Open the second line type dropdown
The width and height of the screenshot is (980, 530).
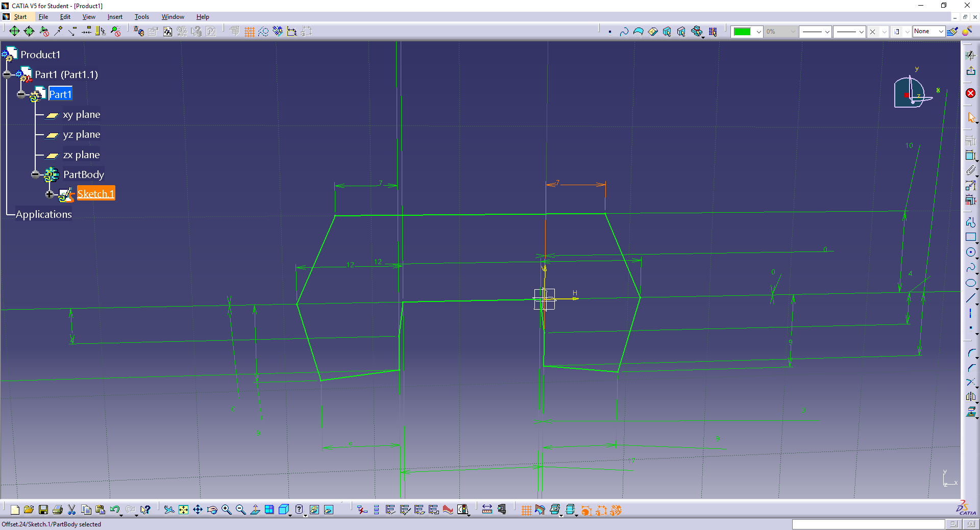(x=862, y=32)
